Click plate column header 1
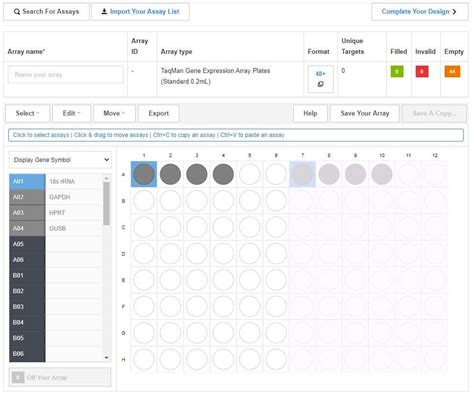 [x=144, y=155]
